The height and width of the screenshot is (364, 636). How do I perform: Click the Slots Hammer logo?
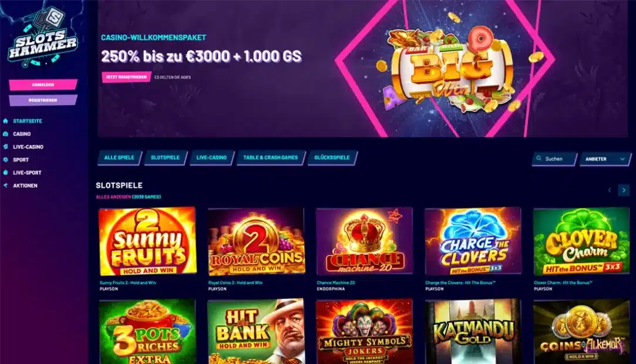(x=43, y=38)
